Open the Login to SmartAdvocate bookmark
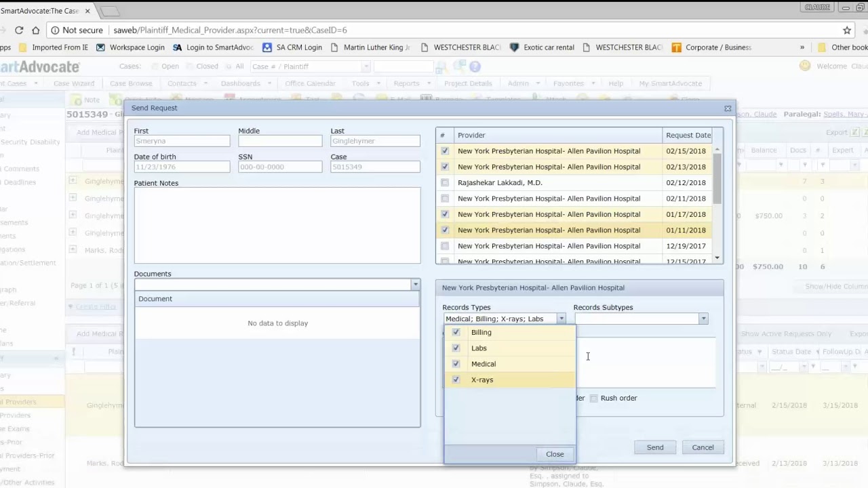868x488 pixels. pos(213,47)
